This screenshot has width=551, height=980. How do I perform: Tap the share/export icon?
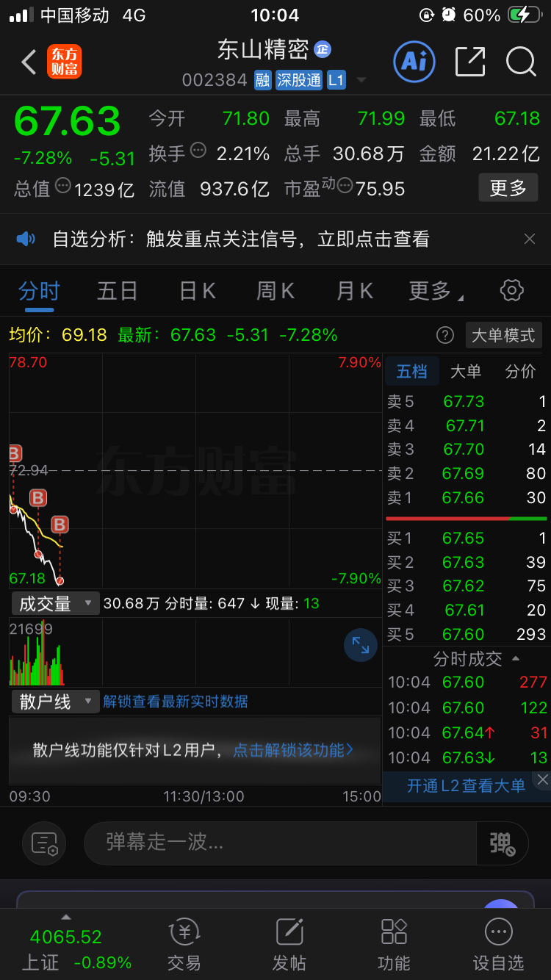[x=470, y=62]
